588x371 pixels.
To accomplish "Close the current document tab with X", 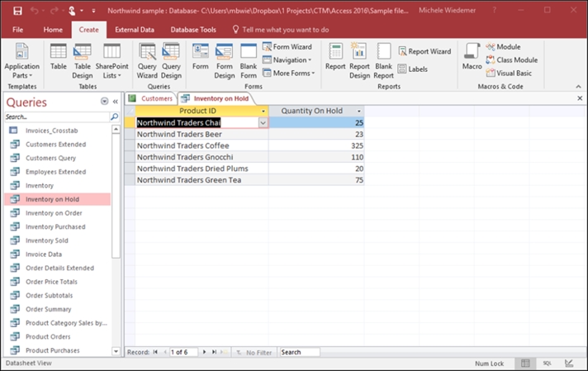I will click(580, 98).
